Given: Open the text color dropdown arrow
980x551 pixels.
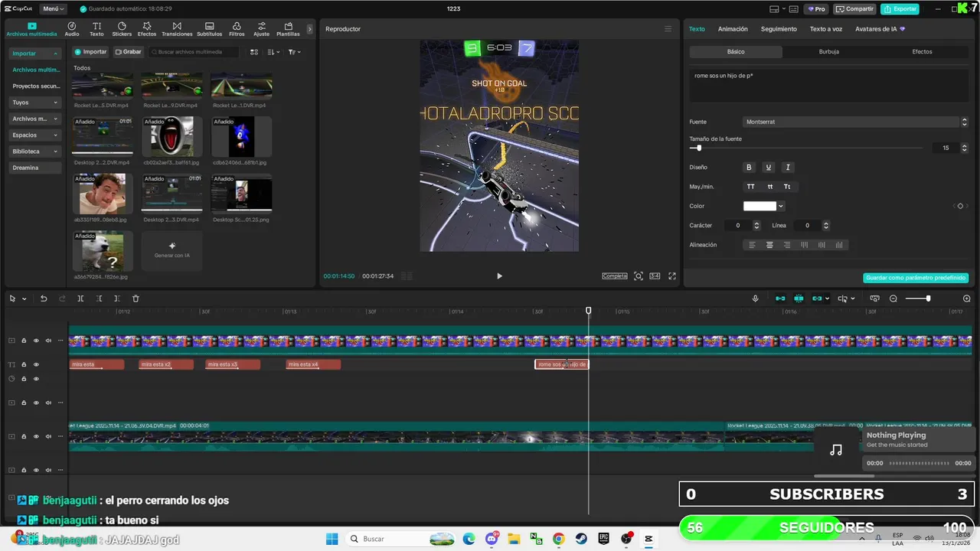Looking at the screenshot, I should [x=781, y=206].
